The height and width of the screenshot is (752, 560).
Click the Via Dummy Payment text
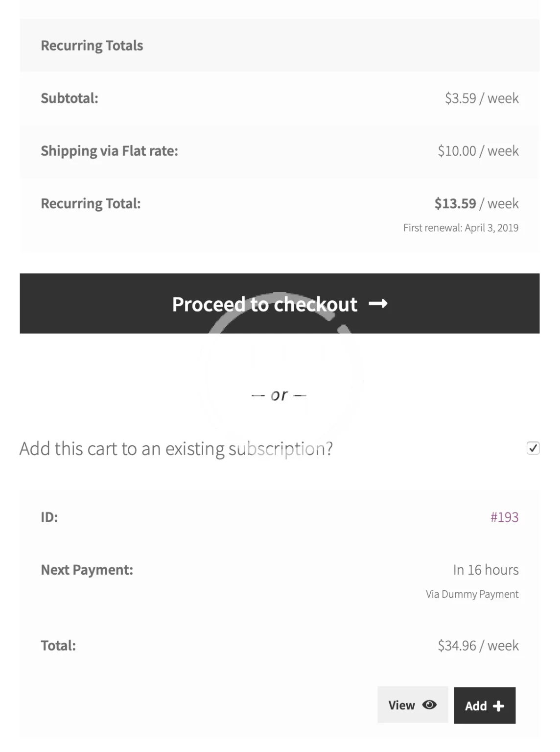pos(472,594)
